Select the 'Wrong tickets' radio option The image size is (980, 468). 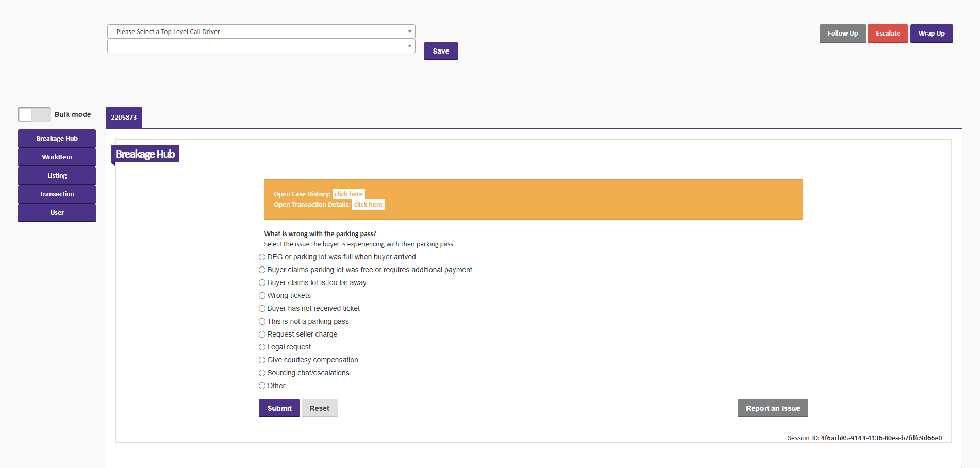coord(262,296)
